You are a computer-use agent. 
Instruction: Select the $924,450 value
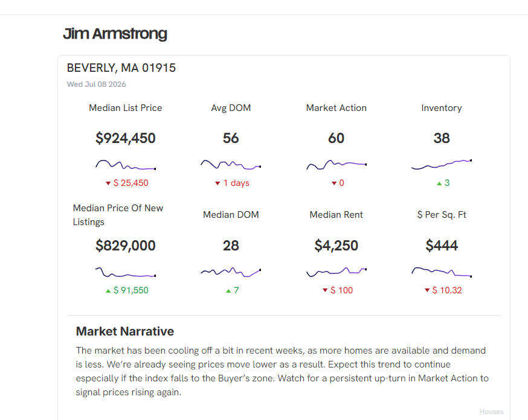click(125, 138)
